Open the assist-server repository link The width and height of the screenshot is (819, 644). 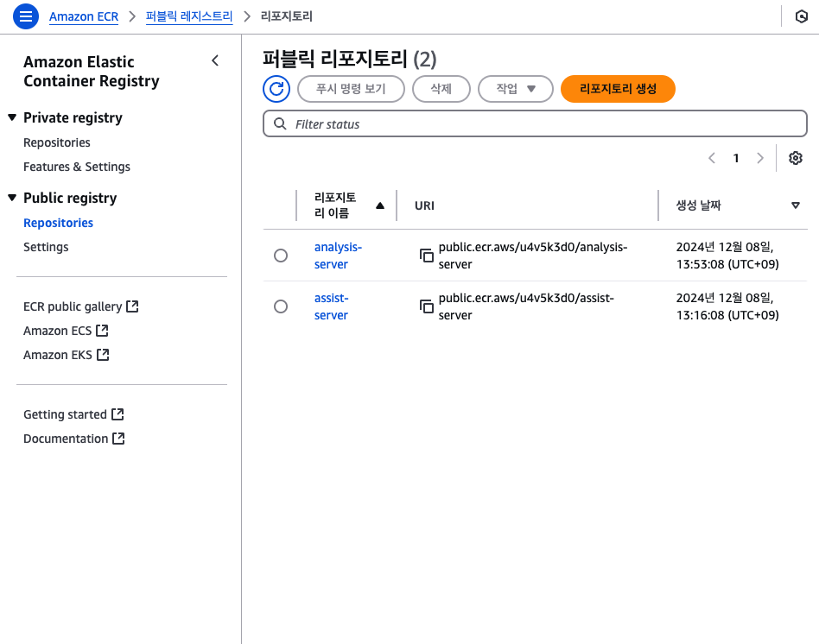(331, 306)
